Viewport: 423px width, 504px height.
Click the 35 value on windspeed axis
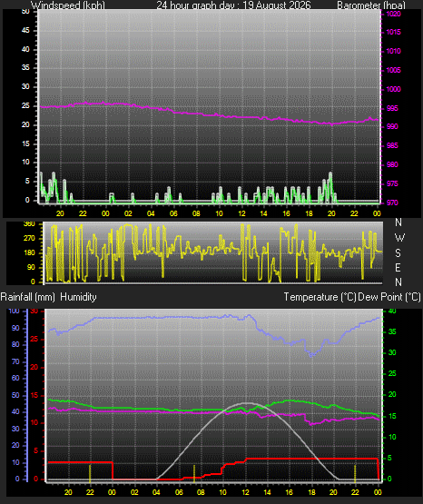click(x=25, y=67)
